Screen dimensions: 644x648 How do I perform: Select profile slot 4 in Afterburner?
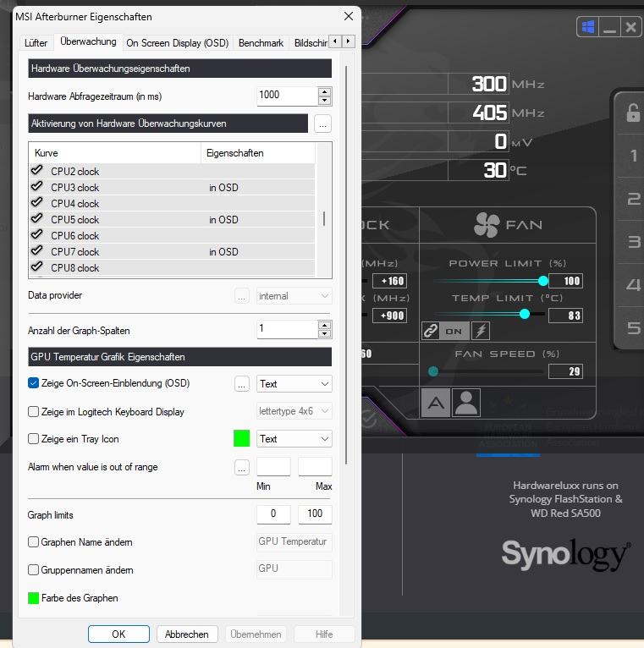[632, 285]
